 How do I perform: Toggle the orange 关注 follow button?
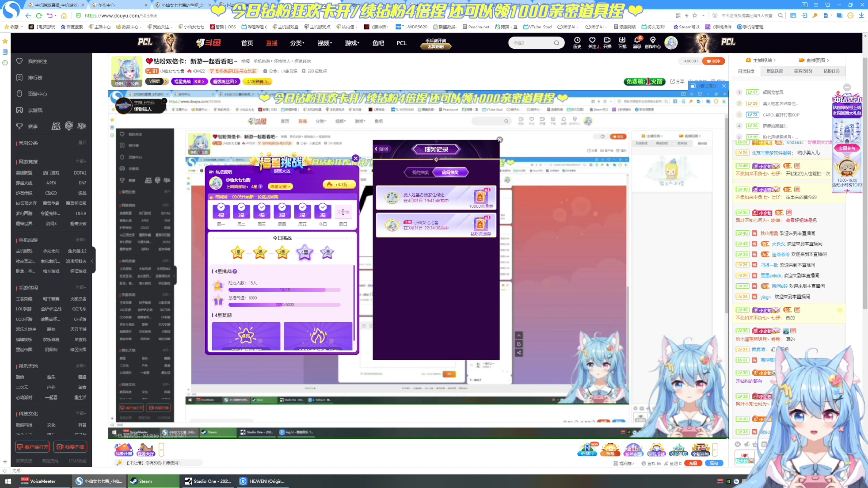(x=713, y=61)
